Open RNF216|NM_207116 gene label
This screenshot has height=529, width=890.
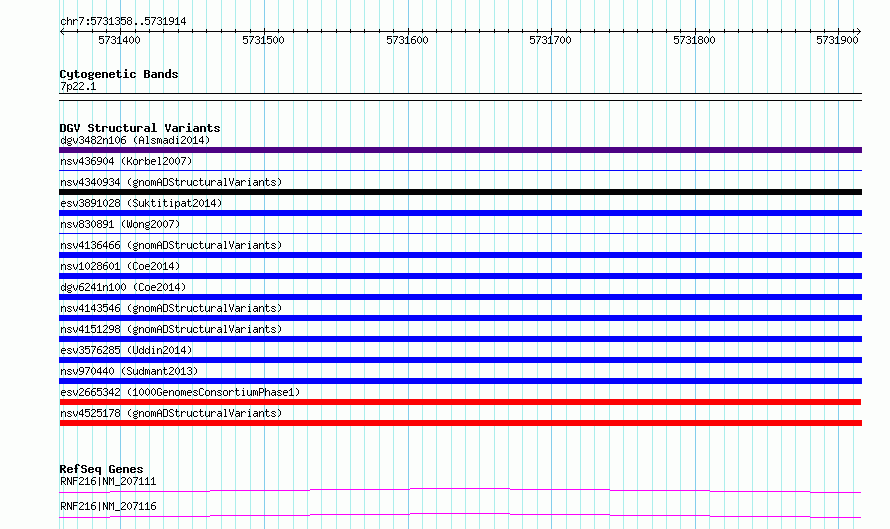108,506
